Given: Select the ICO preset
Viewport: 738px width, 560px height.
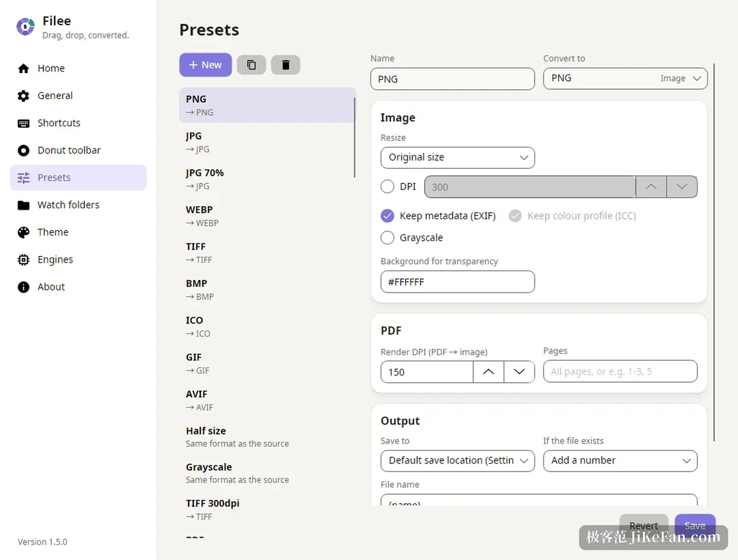Looking at the screenshot, I should pos(267,327).
